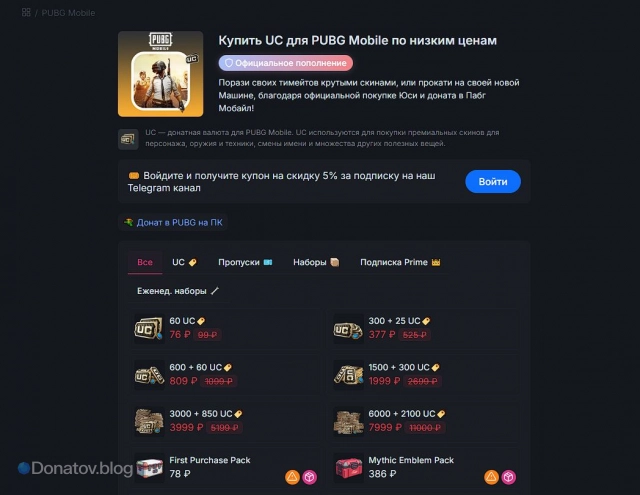Viewport: 640px width, 495px height.
Task: Click the 300 + 25 UC pack icon
Action: tap(348, 328)
